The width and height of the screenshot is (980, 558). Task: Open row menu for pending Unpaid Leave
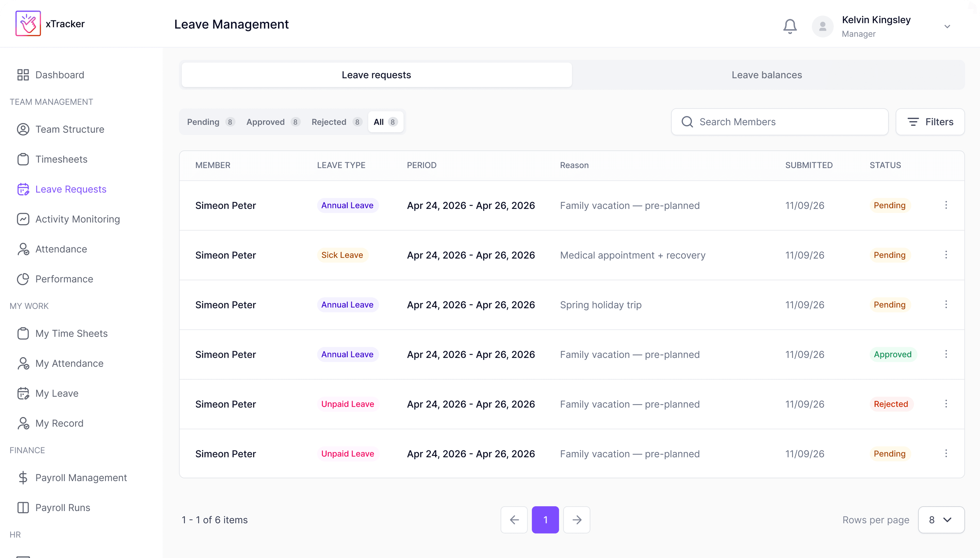[945, 453]
